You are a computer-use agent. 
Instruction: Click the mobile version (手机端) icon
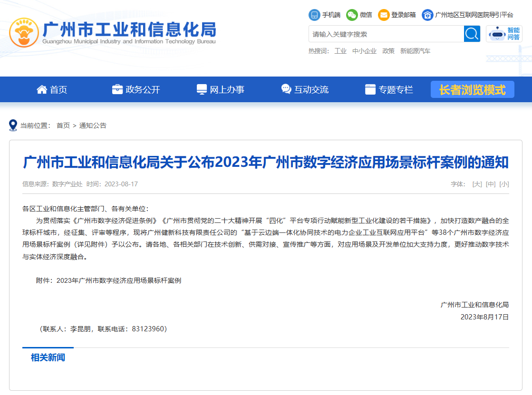pyautogui.click(x=314, y=15)
